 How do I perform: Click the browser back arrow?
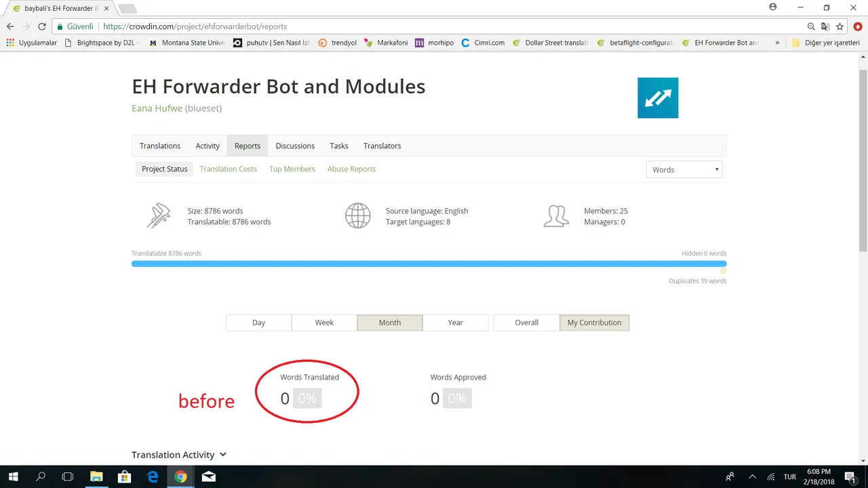tap(10, 26)
